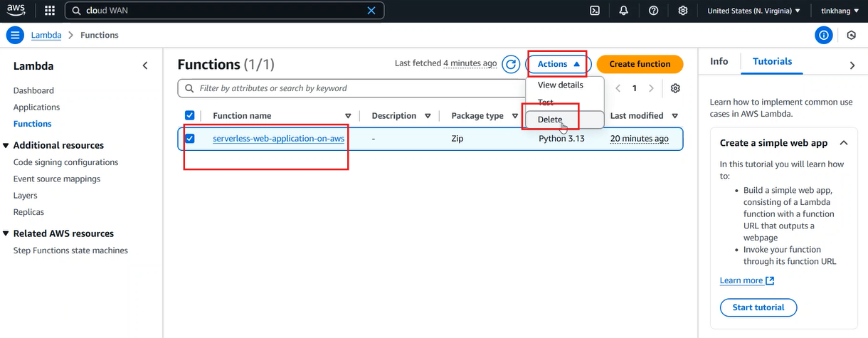Screen dimensions: 868x338
Task: Refresh the functions list
Action: click(511, 64)
